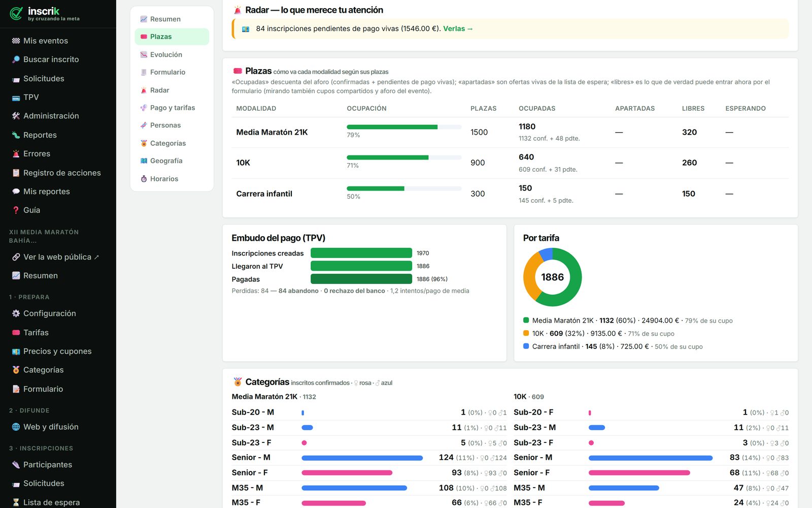Jump to Geografía section
812x508 pixels.
click(172, 161)
